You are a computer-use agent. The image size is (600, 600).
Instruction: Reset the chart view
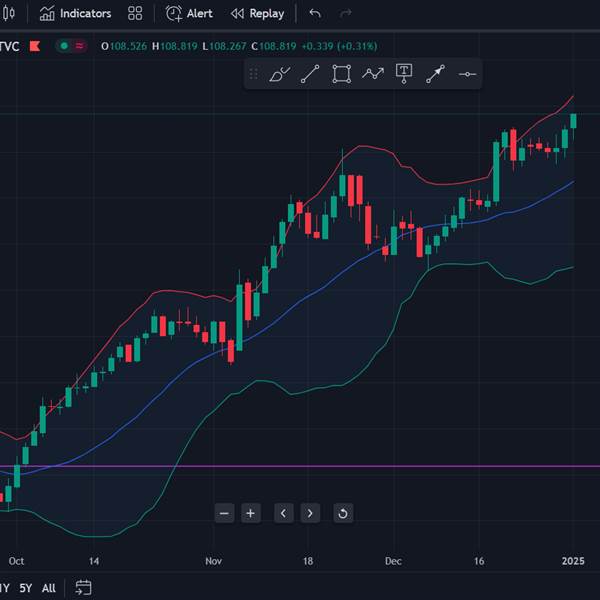pos(343,513)
